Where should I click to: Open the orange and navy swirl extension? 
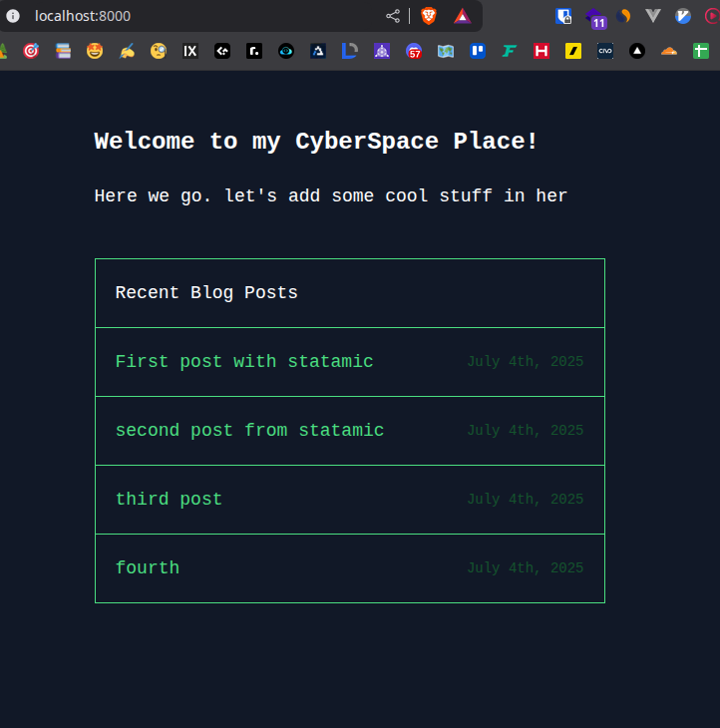coord(623,16)
